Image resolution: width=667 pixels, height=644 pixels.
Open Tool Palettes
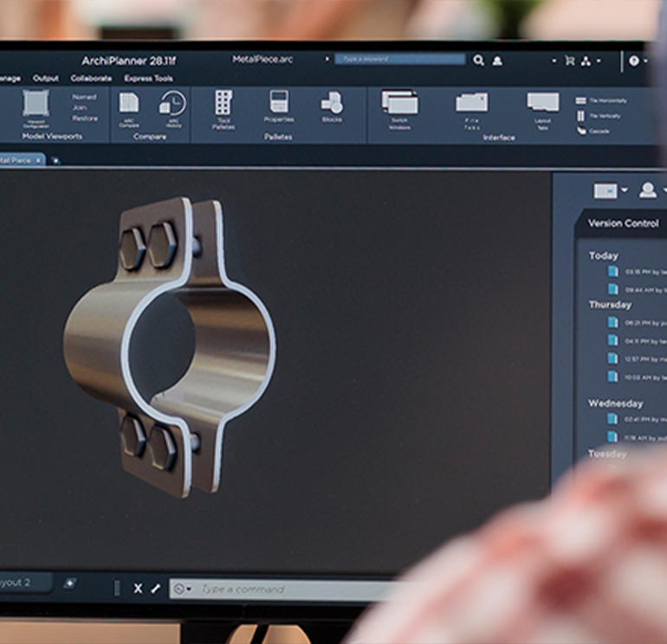pyautogui.click(x=223, y=107)
